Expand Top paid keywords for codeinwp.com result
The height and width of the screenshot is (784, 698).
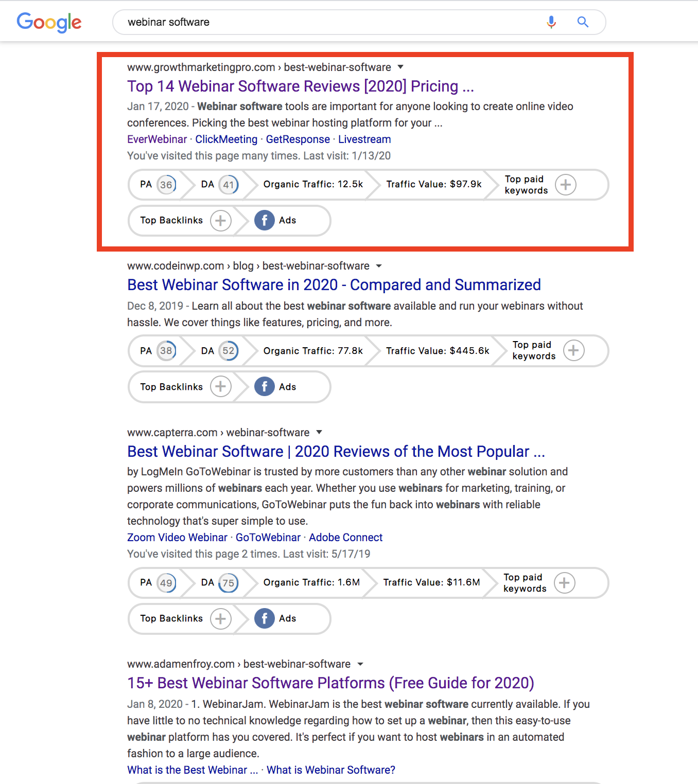[x=574, y=351]
